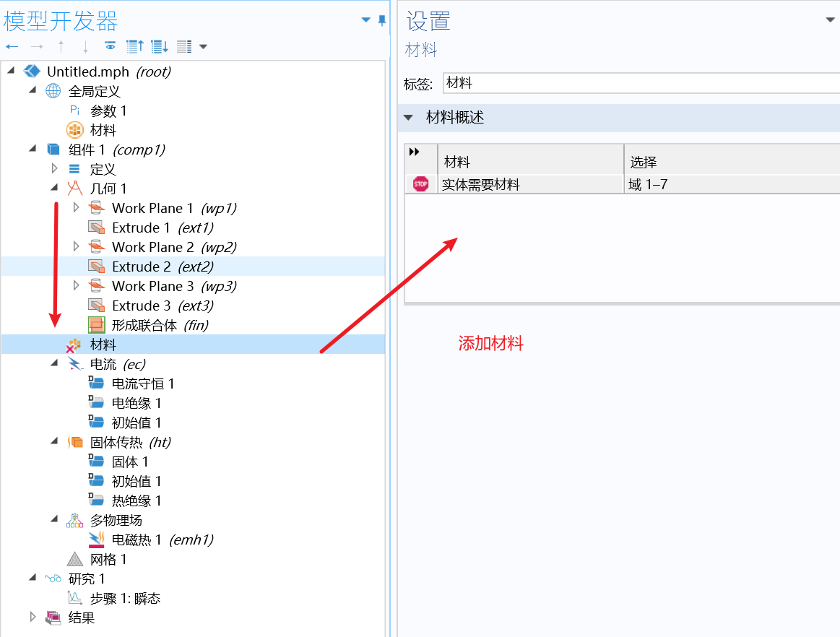The image size is (840, 637).
Task: Expand the Work Plane 1 (wp1) node
Action: [76, 207]
